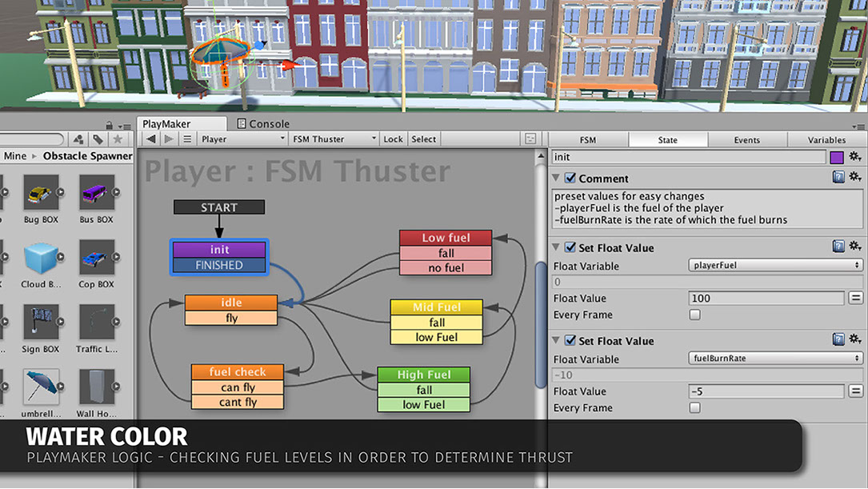Open the recent FSM list menu icon
Screen dimensions: 868x489
186,139
